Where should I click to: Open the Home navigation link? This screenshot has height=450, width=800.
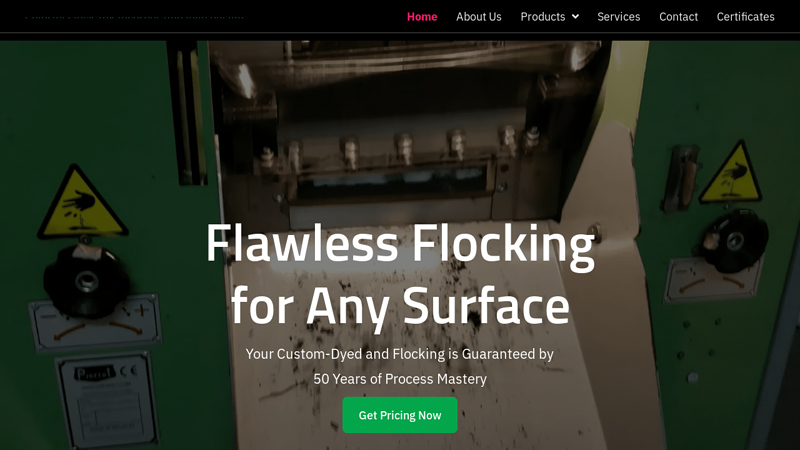[422, 17]
